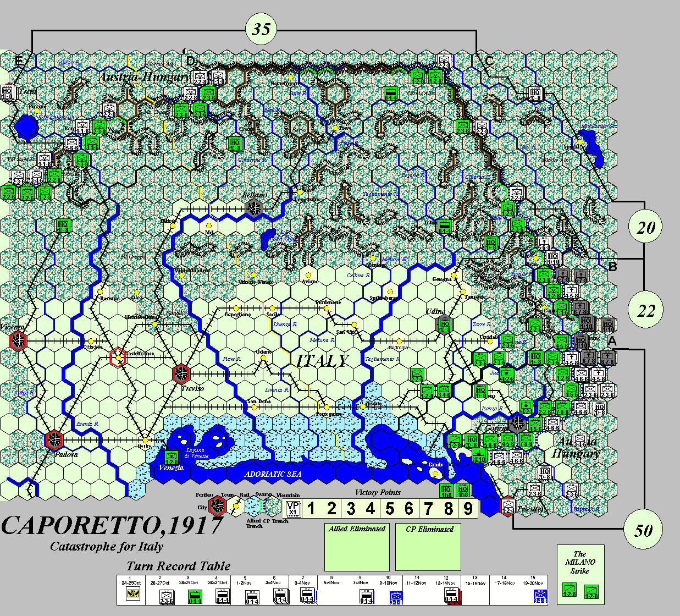Click the "24-25Oct" turn label
This screenshot has width=680, height=616.
click(131, 582)
